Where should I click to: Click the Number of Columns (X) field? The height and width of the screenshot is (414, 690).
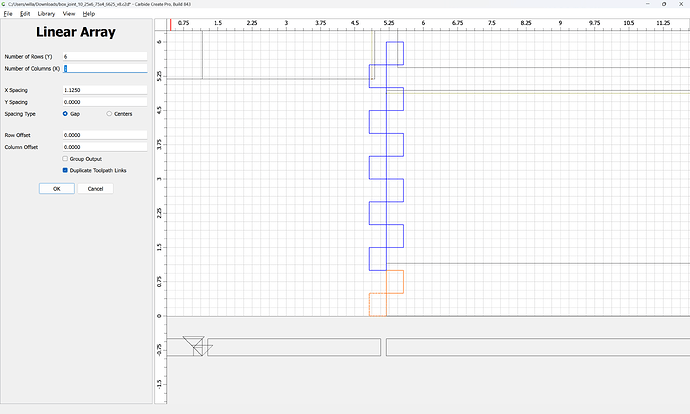pyautogui.click(x=105, y=69)
